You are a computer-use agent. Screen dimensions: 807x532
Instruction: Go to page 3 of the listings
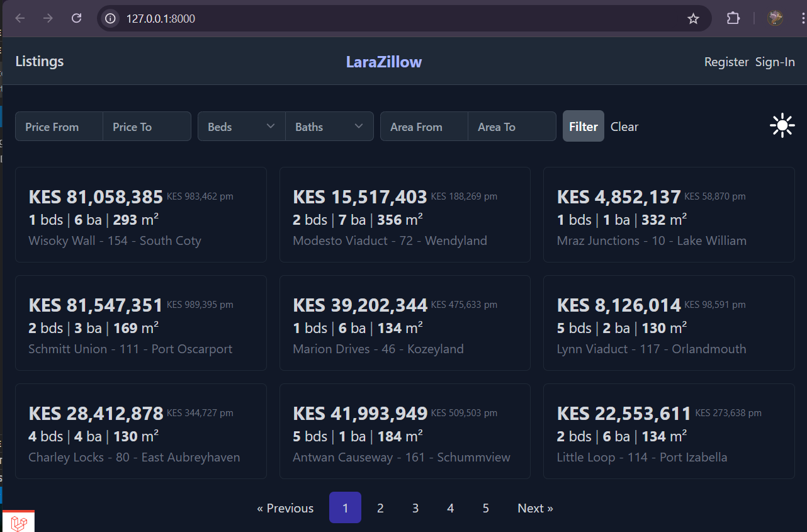click(x=415, y=508)
